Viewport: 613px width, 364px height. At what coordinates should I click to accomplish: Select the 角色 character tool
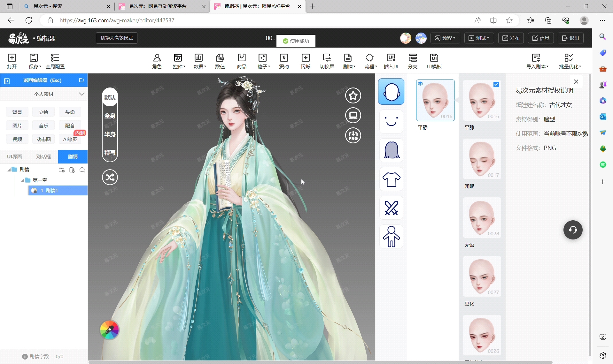point(157,61)
